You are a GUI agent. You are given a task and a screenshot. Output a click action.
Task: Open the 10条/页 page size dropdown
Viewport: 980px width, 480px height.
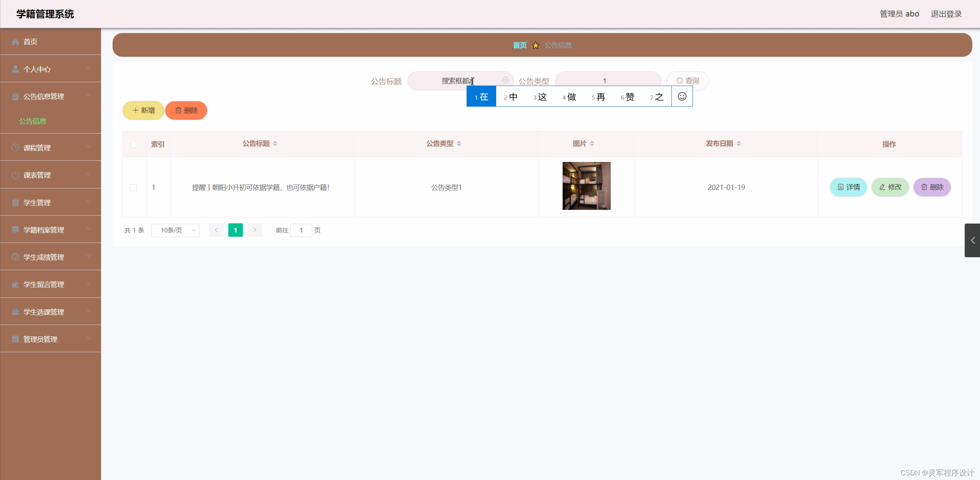pos(175,230)
